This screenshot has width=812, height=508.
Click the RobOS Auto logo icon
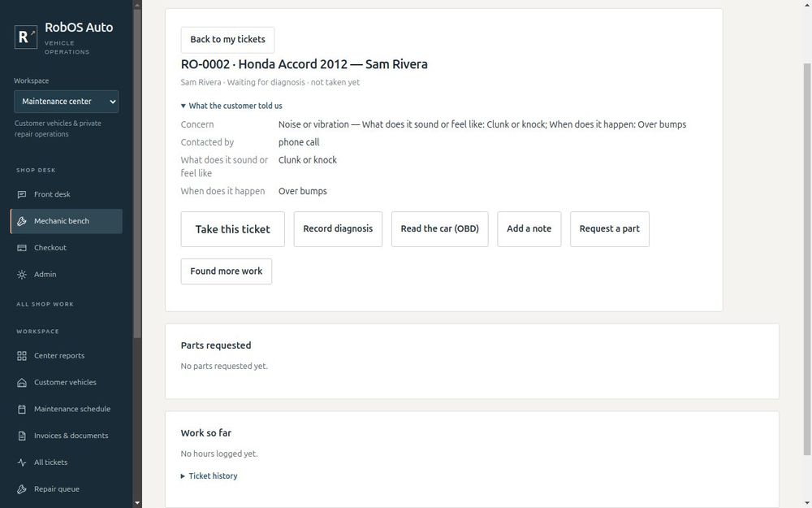click(25, 37)
